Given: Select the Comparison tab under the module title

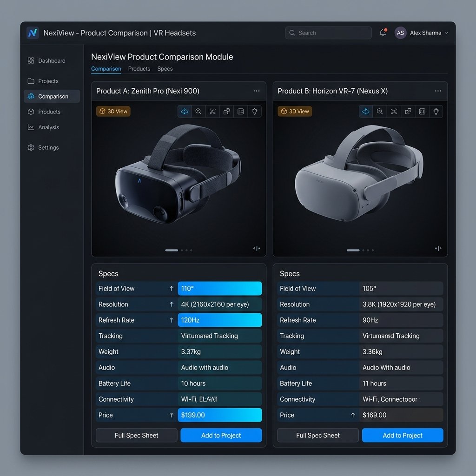Looking at the screenshot, I should tap(106, 69).
